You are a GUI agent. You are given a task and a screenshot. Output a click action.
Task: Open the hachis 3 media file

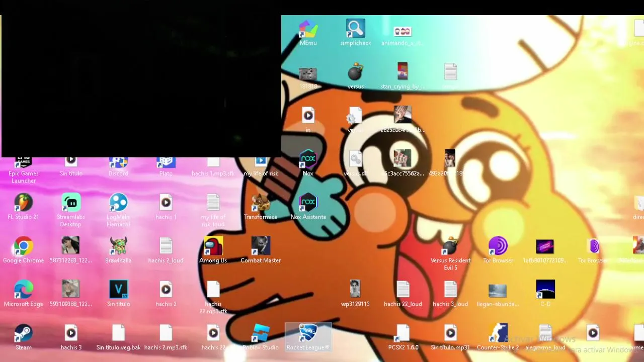[x=71, y=336]
